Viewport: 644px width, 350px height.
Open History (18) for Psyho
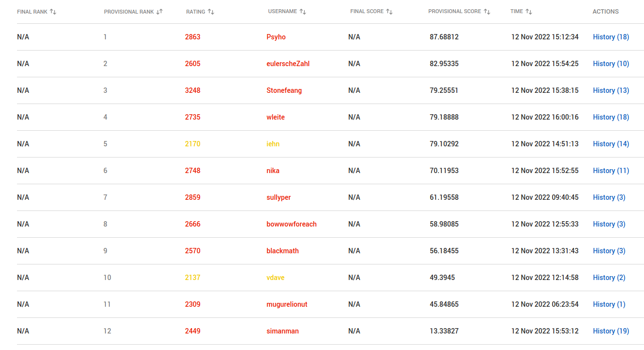pos(611,37)
